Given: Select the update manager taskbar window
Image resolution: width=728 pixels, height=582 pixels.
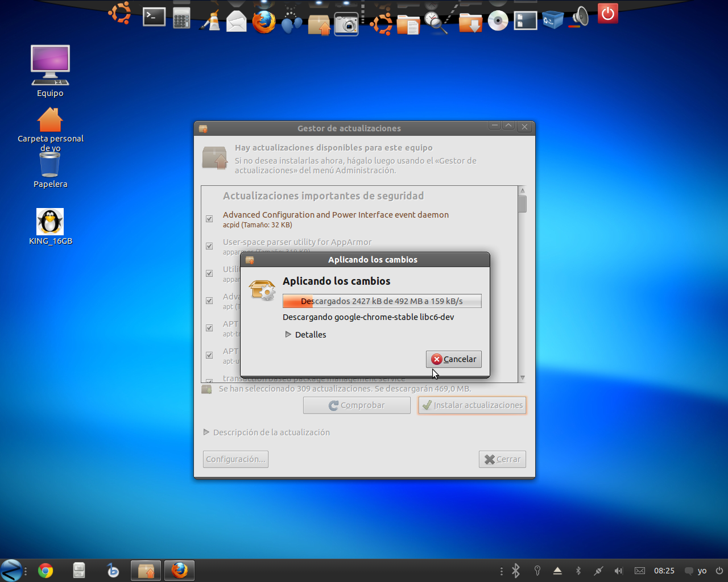Looking at the screenshot, I should tap(146, 570).
